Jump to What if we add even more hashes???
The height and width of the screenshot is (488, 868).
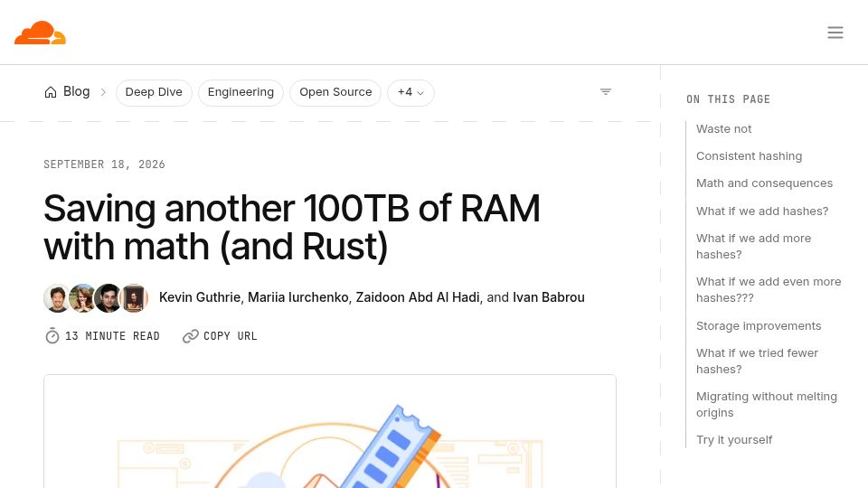[769, 290]
